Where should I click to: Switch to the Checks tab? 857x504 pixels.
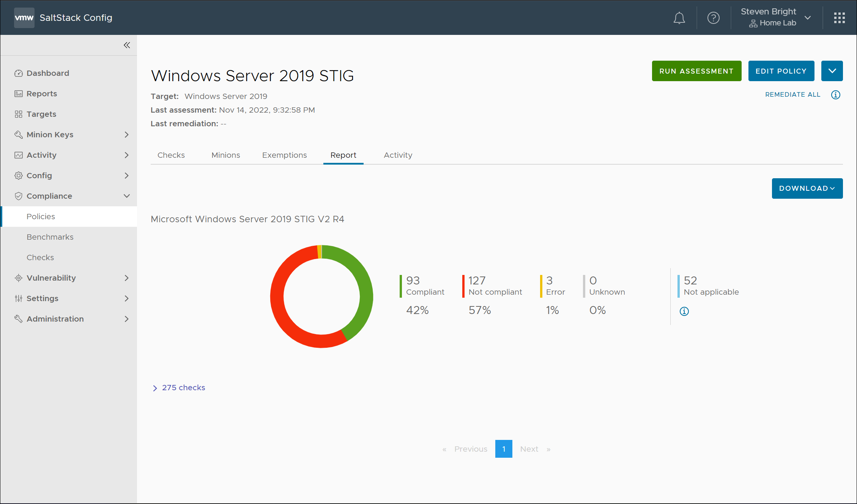(171, 155)
